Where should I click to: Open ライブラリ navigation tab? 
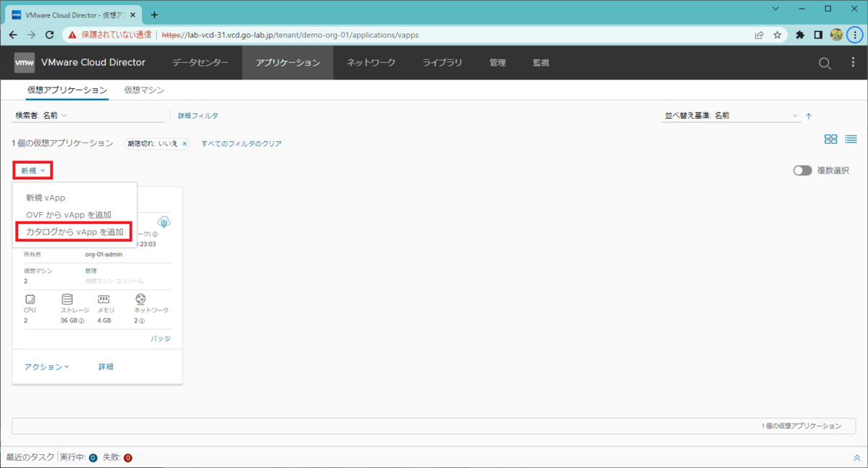point(443,63)
